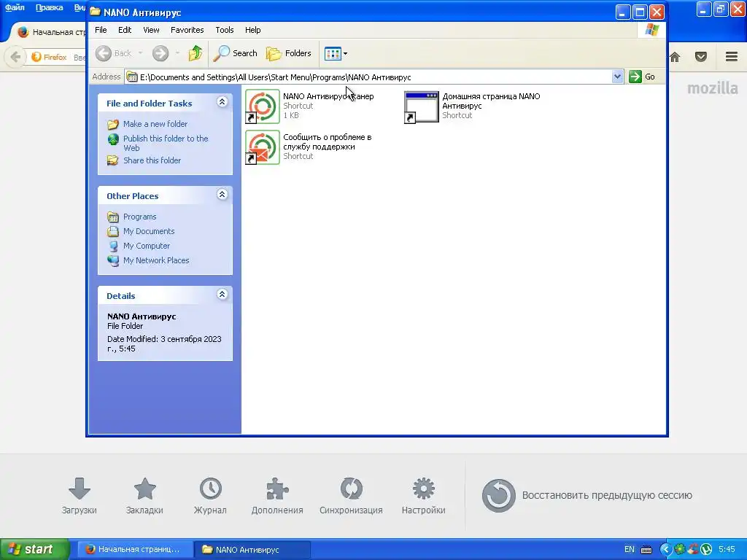Click the on-screen keyboard tray icon
This screenshot has width=747, height=560.
pos(646,550)
